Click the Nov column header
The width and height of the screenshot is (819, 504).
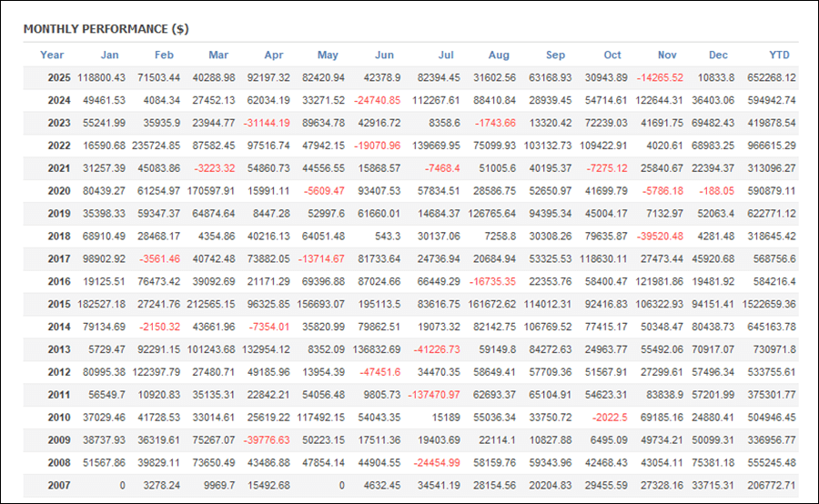click(x=667, y=55)
